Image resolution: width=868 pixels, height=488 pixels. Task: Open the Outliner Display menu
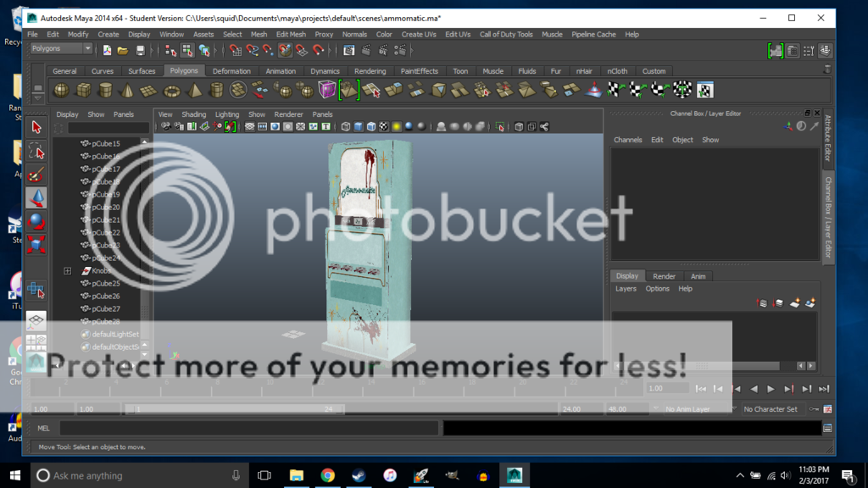(x=67, y=114)
